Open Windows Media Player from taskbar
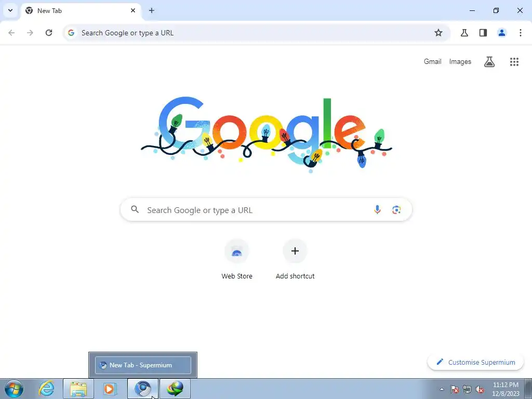This screenshot has width=532, height=399. click(110, 389)
